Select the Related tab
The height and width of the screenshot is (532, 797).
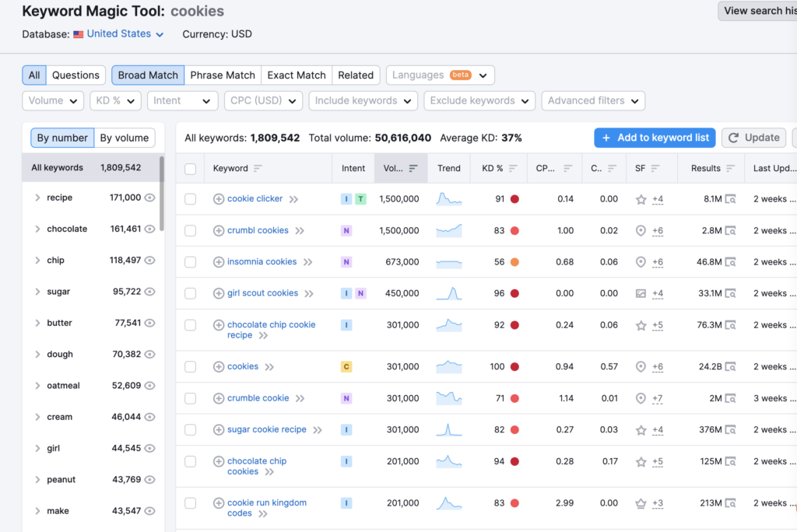[356, 75]
